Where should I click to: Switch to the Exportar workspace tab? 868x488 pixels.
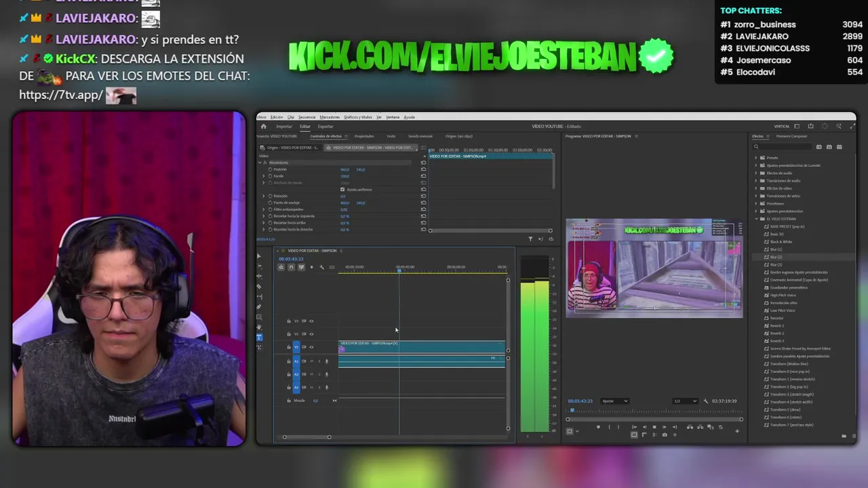click(x=325, y=126)
